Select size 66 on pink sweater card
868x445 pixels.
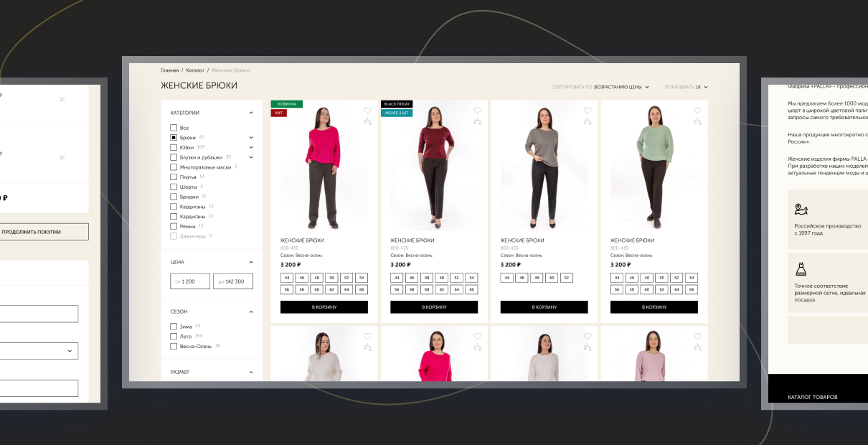361,290
